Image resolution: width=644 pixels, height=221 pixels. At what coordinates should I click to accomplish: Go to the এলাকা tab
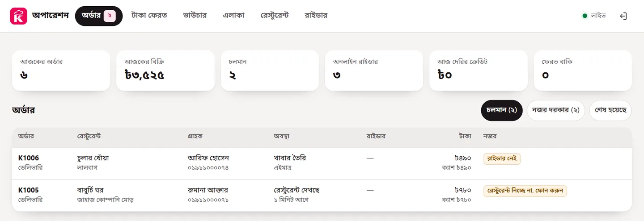tap(234, 16)
